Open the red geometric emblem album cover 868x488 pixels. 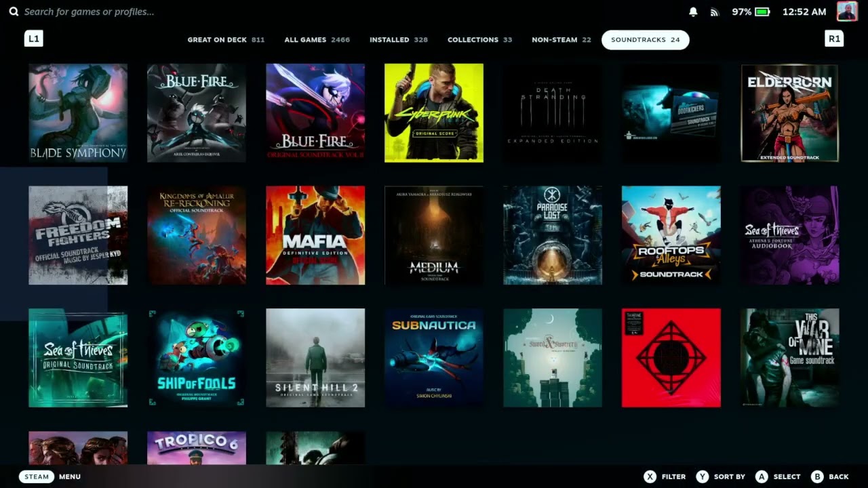pyautogui.click(x=671, y=358)
